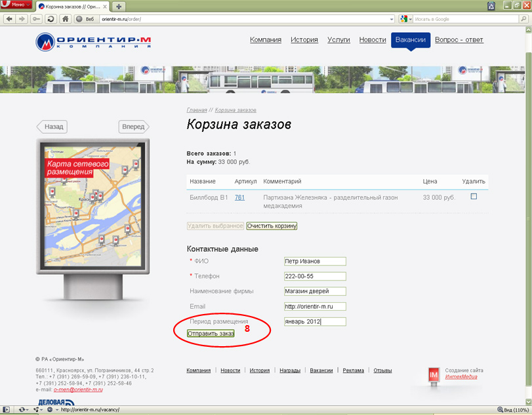Click the Ориентир-М company logo
The width and height of the screenshot is (532, 415).
click(94, 41)
